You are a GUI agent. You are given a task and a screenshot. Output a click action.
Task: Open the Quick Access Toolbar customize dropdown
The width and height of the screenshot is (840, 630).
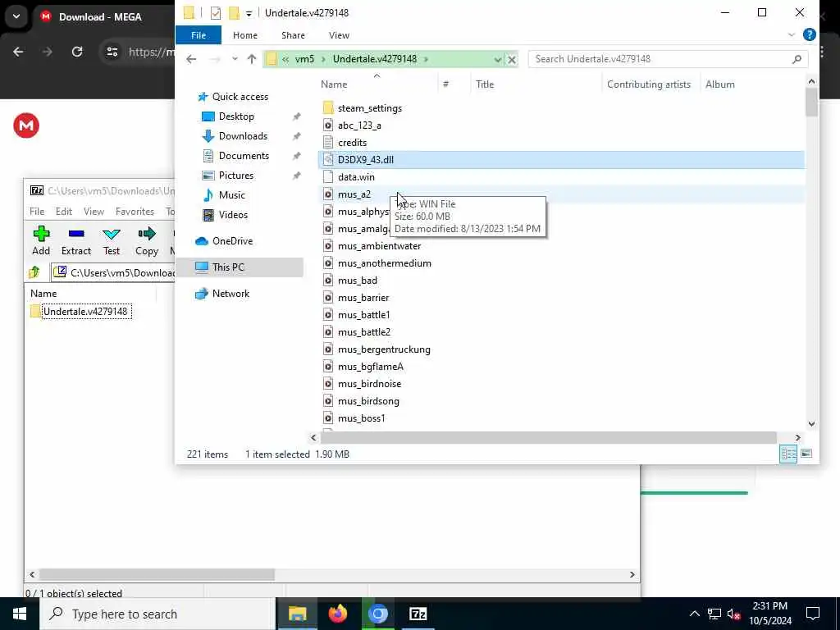(249, 13)
